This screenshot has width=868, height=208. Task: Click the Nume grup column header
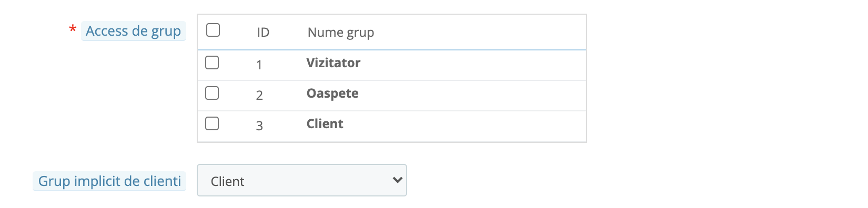coord(341,33)
